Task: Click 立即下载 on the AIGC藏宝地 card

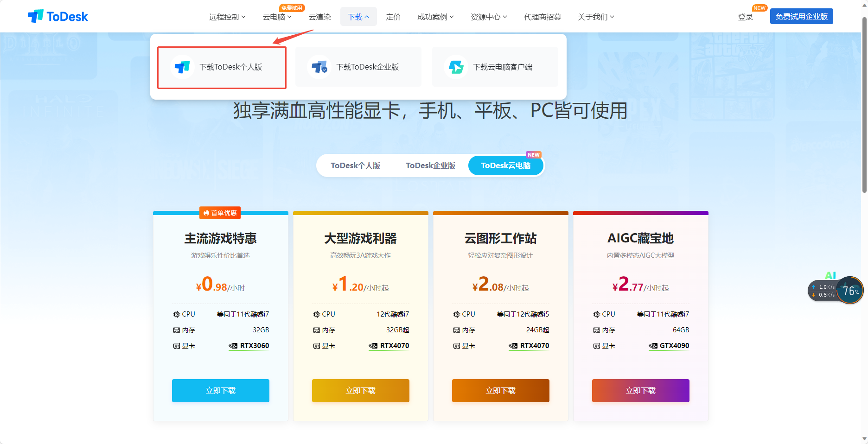Action: point(641,391)
